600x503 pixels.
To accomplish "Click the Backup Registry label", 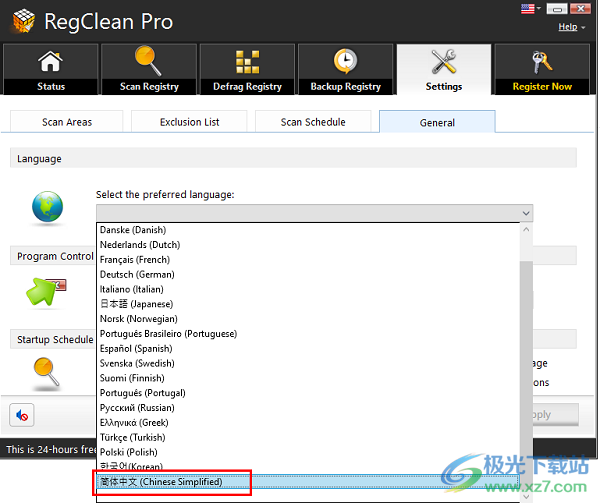I will [346, 87].
